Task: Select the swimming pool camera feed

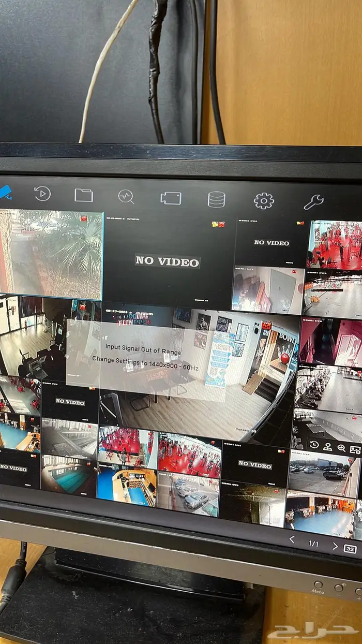Action: click(x=69, y=474)
